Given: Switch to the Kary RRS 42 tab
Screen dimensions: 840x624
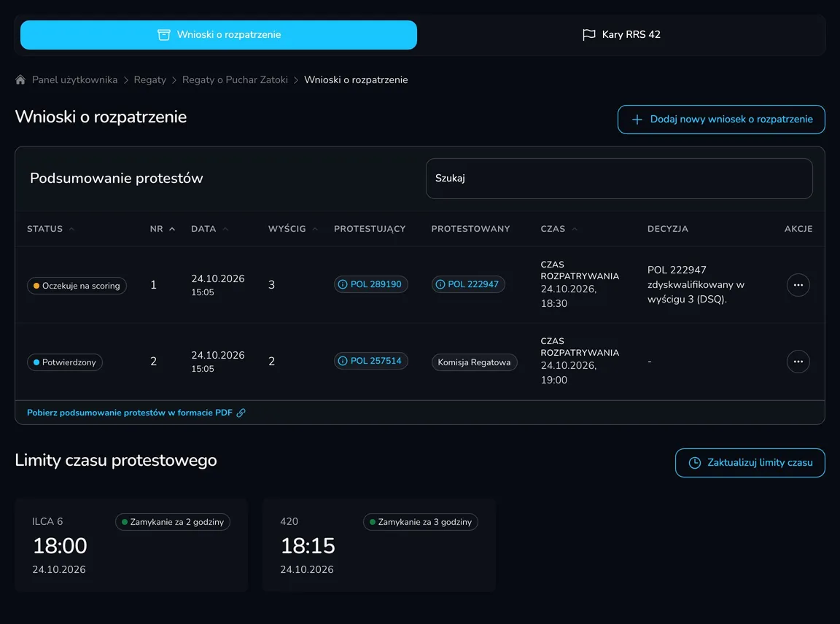Looking at the screenshot, I should [621, 35].
